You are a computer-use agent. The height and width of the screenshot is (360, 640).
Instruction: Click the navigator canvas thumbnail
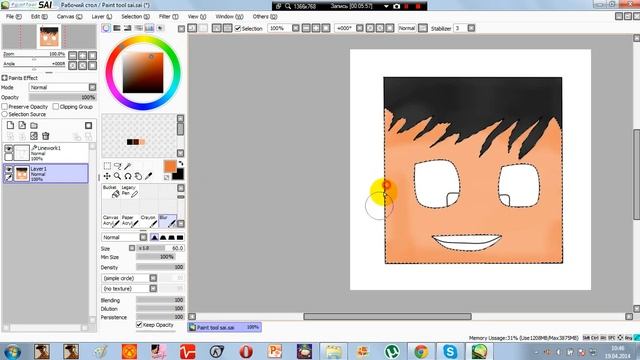click(50, 36)
